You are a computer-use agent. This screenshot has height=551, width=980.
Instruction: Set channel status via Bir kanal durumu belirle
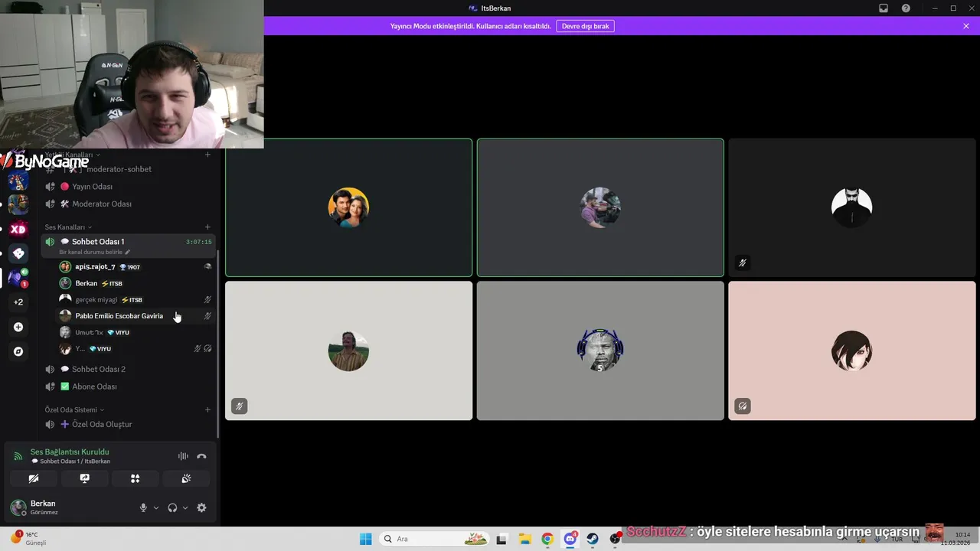[94, 252]
